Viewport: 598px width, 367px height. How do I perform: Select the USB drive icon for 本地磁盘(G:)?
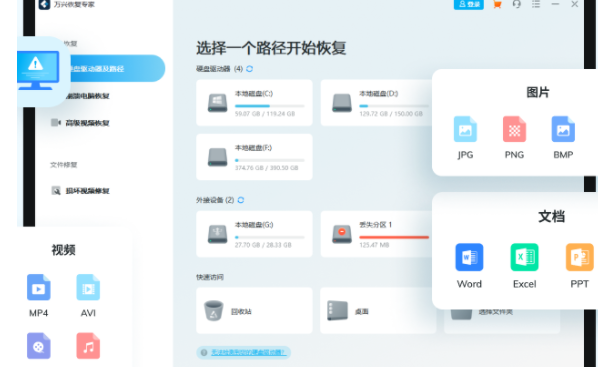217,234
